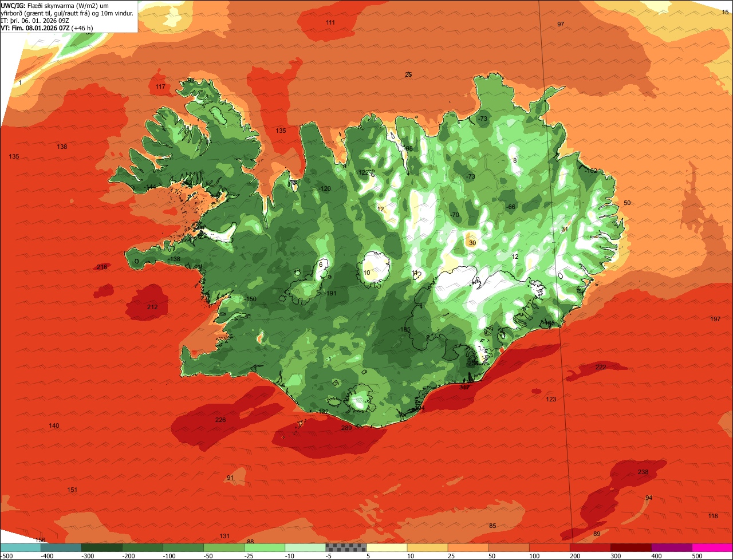Click the checkered -5 to 5 legend swatch
Screen dimensions: 733x560
[x=346, y=547]
